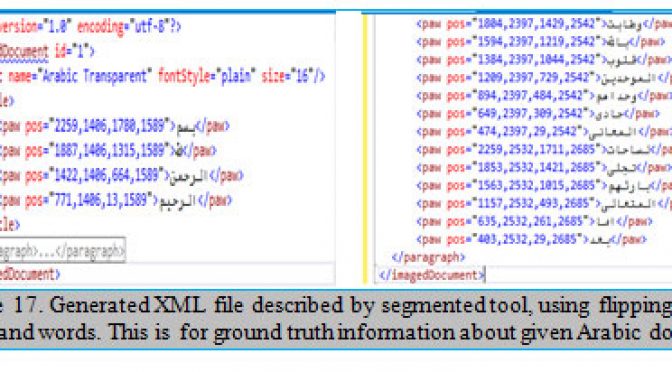672x372 pixels.
Task: Click right pane line pos 2259,2532,1711,2685
Action: 544,150
